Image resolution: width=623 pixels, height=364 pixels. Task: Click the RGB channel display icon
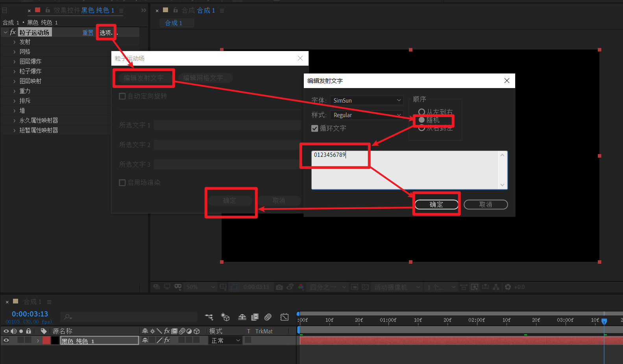[x=301, y=287]
